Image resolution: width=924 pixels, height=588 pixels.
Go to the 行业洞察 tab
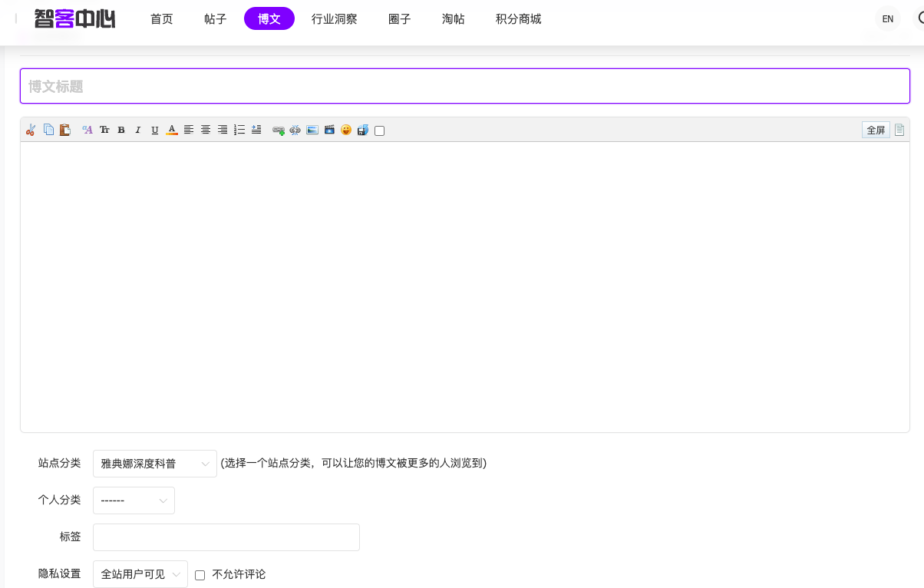pos(334,19)
